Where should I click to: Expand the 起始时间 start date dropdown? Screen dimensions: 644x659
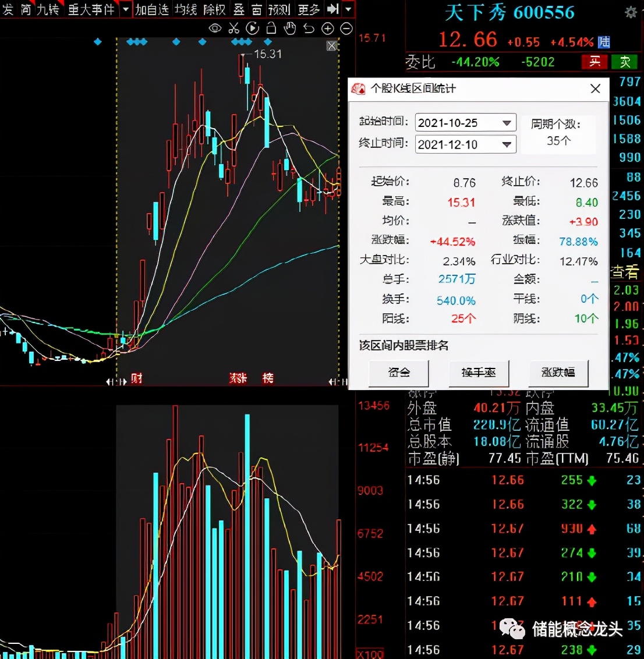coord(507,123)
